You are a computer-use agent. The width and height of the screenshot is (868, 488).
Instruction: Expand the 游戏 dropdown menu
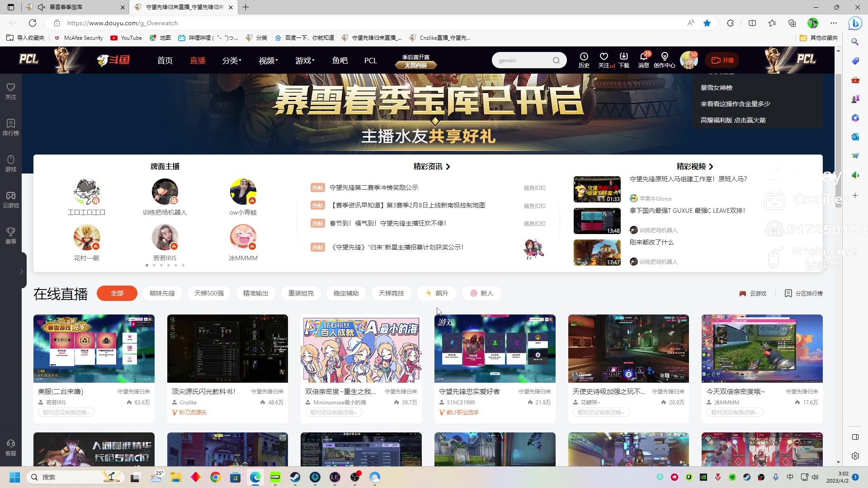(304, 60)
